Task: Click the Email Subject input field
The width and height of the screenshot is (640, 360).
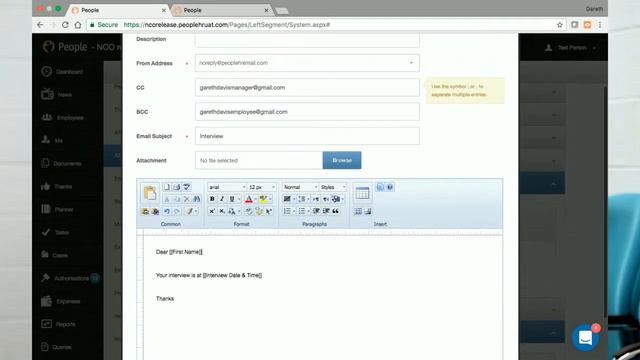Action: pyautogui.click(x=307, y=136)
